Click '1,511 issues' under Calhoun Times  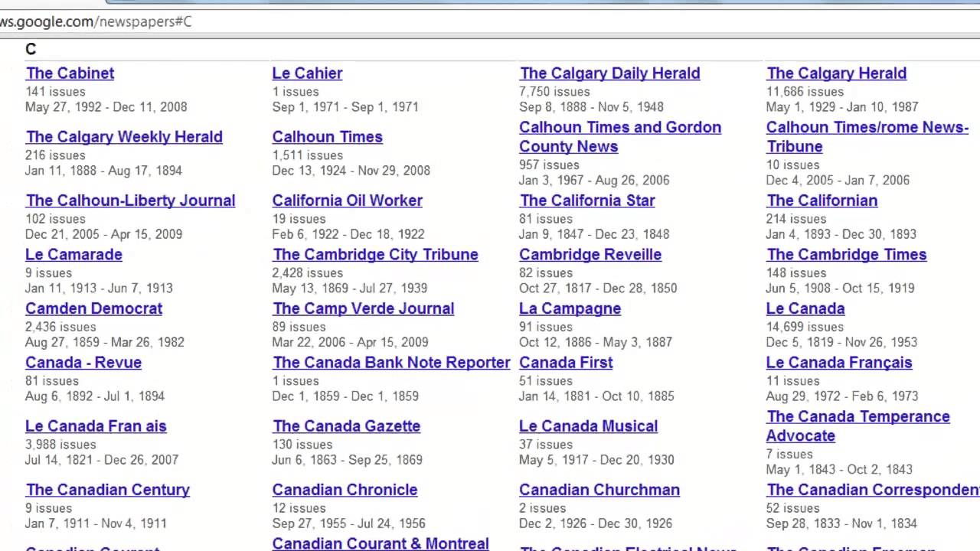308,155
